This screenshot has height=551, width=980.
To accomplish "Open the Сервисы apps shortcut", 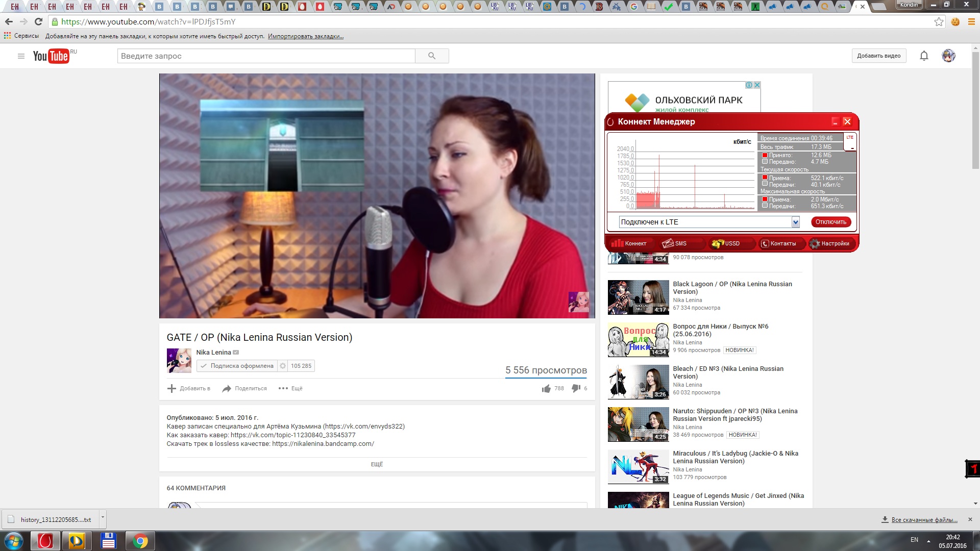I will (21, 36).
